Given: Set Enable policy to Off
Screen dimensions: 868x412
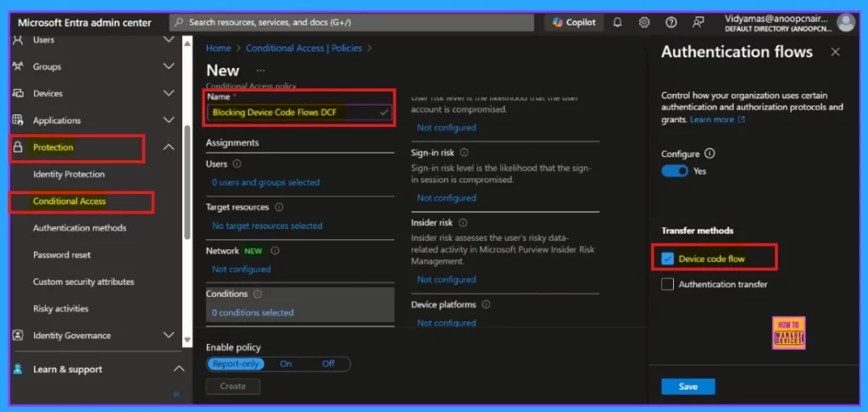Looking at the screenshot, I should [x=328, y=364].
